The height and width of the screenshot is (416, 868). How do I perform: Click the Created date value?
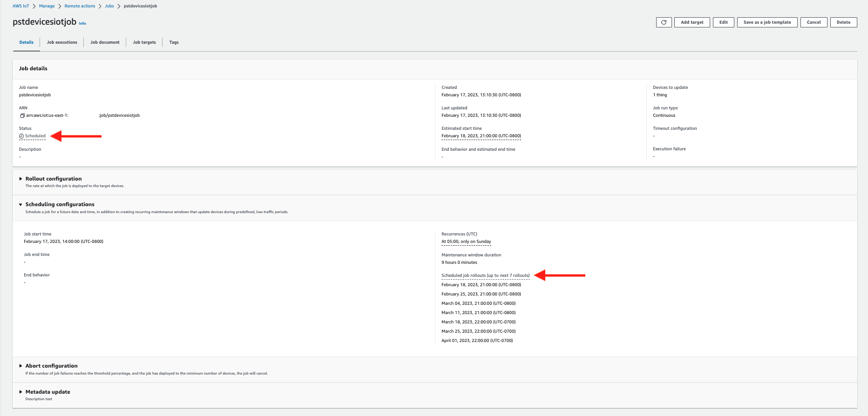[481, 95]
